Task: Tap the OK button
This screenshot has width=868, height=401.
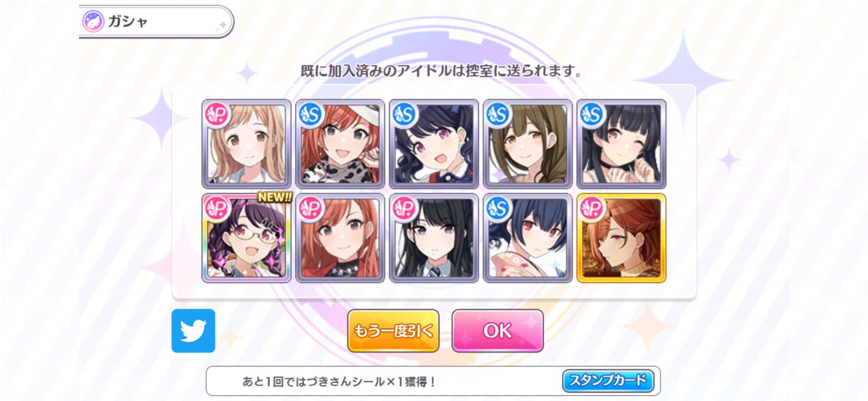Action: click(x=497, y=331)
